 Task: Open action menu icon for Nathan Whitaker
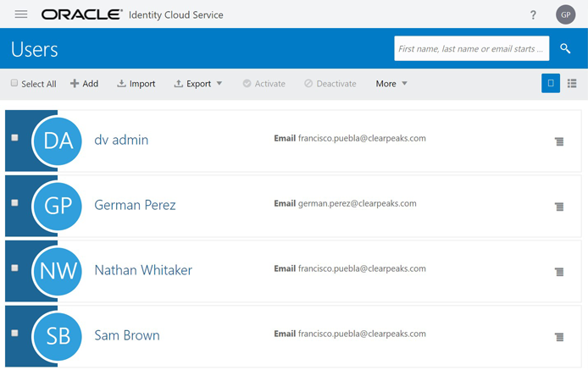point(559,272)
